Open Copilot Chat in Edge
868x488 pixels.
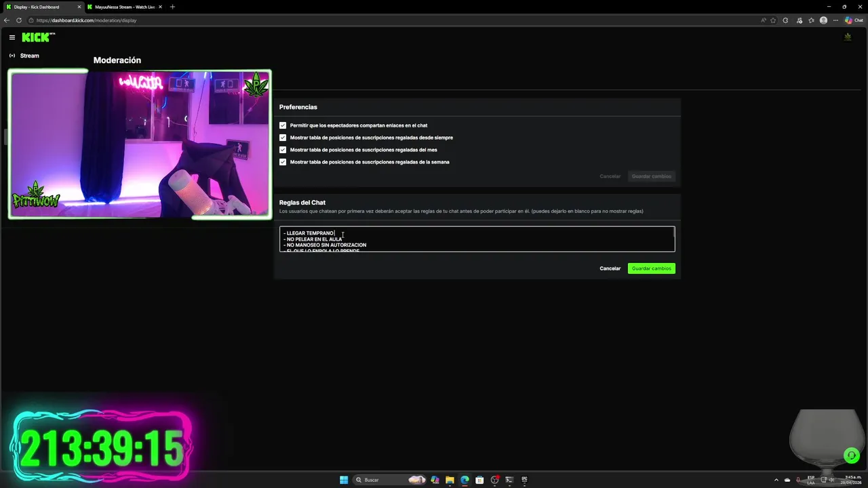854,20
